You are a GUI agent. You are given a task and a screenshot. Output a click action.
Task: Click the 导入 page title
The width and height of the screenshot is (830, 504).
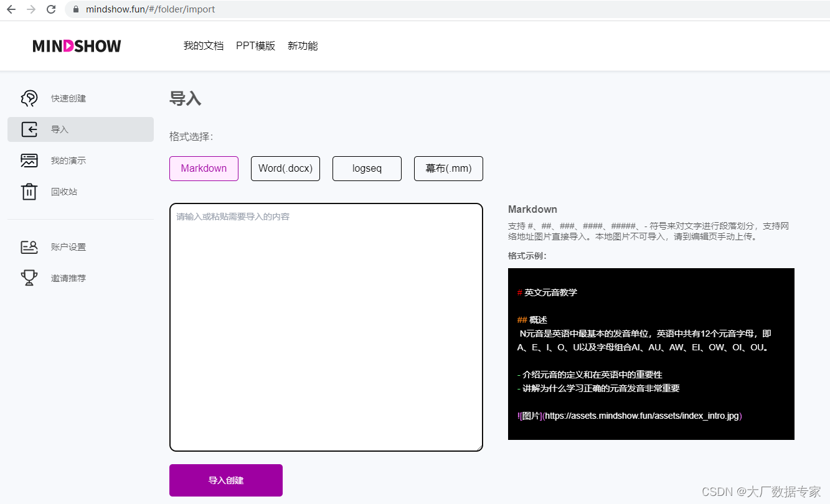(185, 98)
